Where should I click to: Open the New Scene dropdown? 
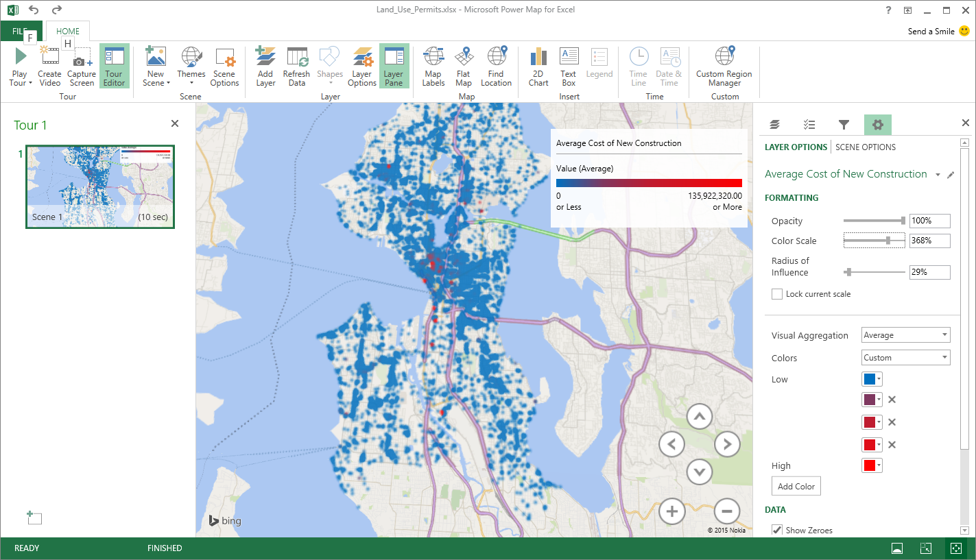click(156, 67)
